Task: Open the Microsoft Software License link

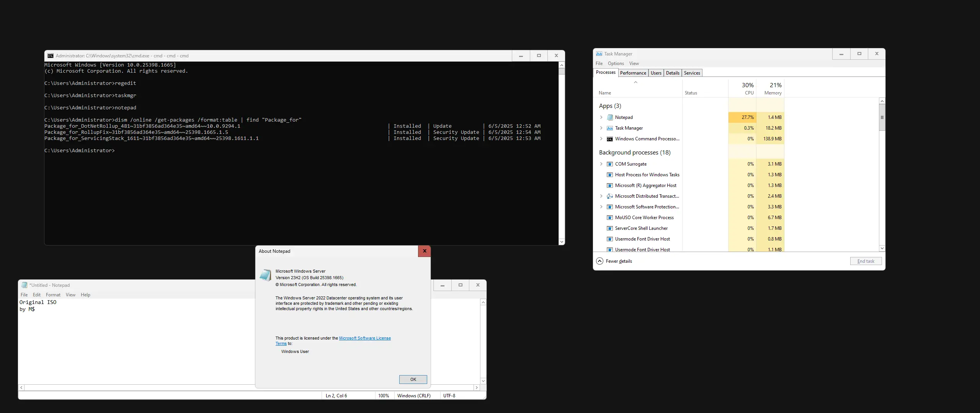Action: coord(364,338)
